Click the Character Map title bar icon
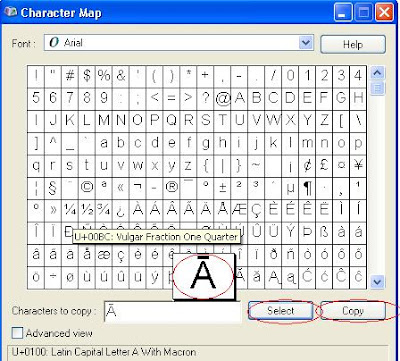Image resolution: width=400 pixels, height=361 pixels. tap(11, 12)
